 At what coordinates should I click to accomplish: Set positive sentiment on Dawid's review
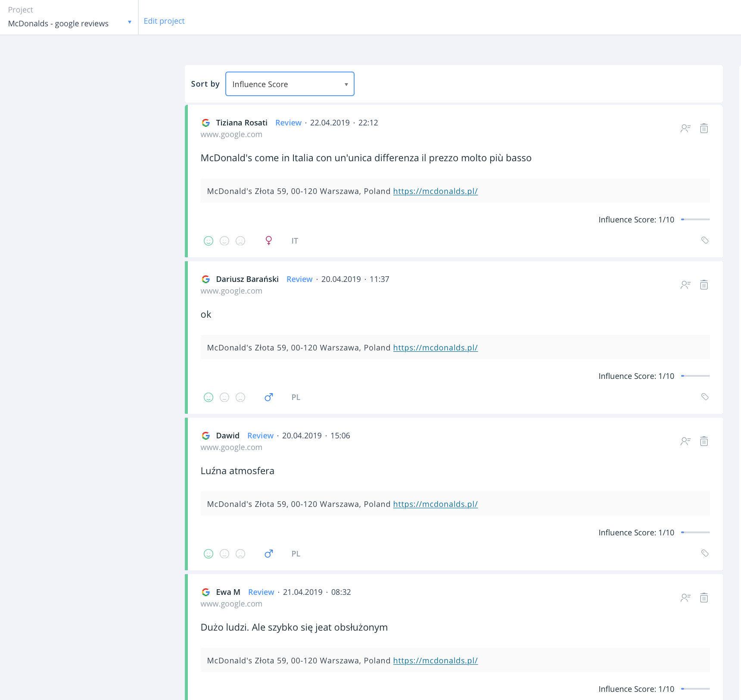[x=209, y=554]
